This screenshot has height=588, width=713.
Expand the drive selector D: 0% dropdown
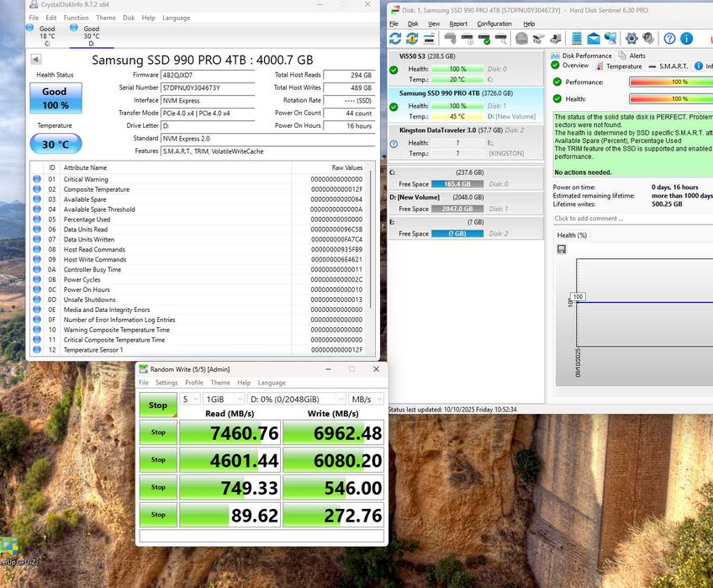point(296,399)
